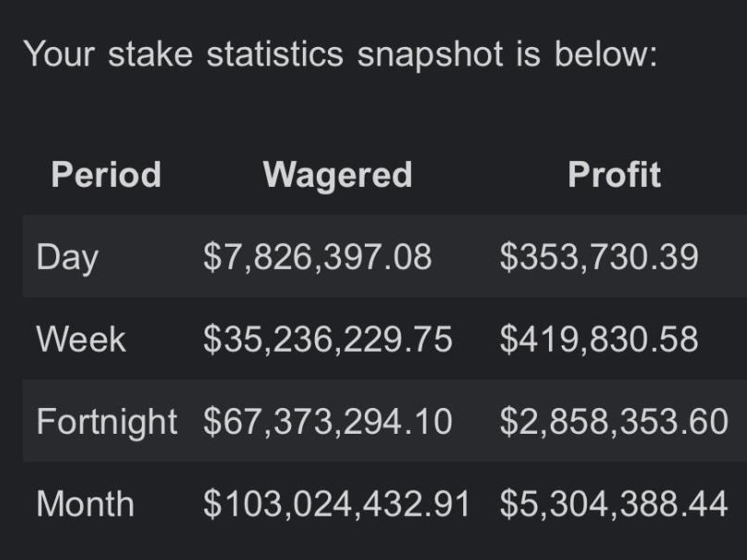The height and width of the screenshot is (560, 747).
Task: Select the Week row label
Action: tap(81, 340)
